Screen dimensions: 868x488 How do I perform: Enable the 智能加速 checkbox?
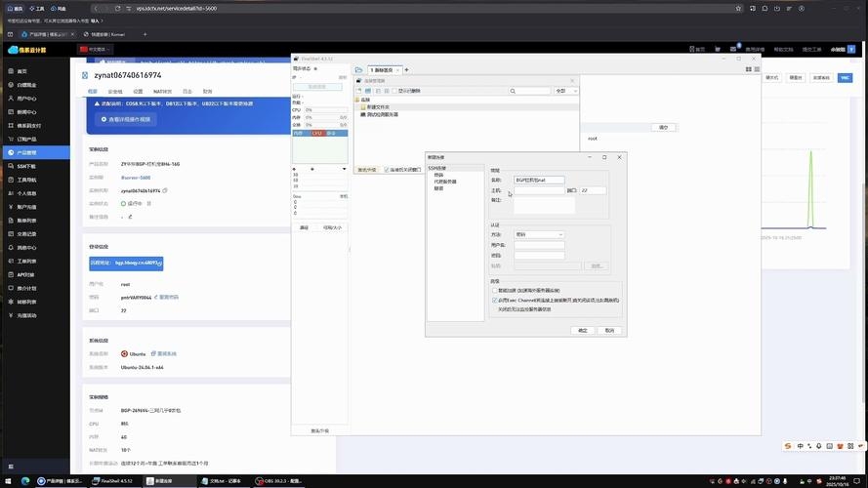495,291
